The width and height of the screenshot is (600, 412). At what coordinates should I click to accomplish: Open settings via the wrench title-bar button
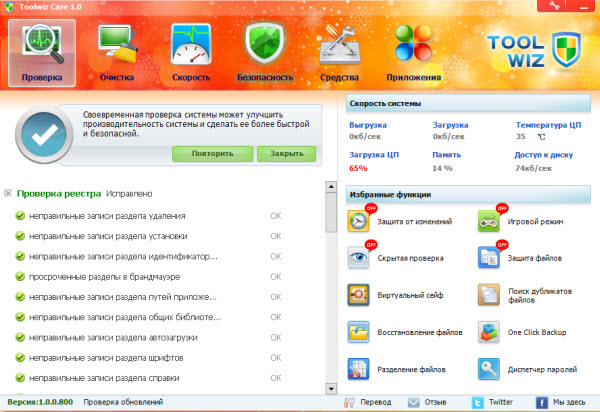click(x=554, y=6)
